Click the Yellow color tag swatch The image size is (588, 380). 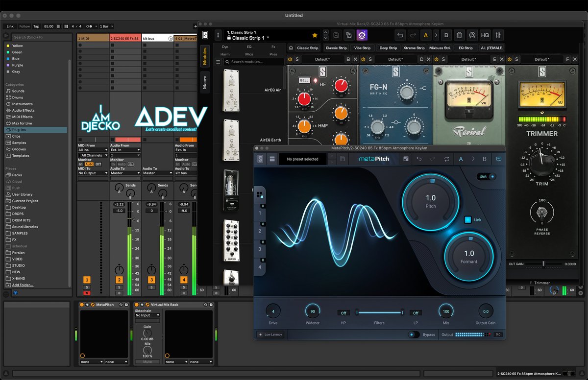[7, 46]
